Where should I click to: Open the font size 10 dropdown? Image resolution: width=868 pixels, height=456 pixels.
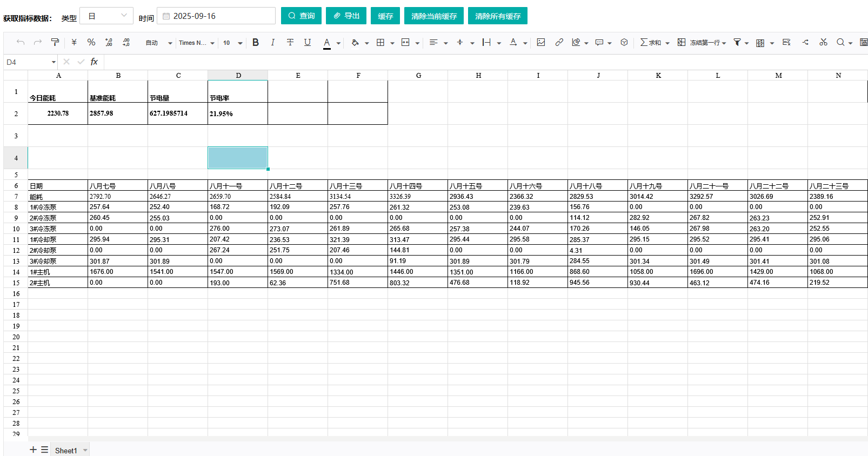[232, 43]
